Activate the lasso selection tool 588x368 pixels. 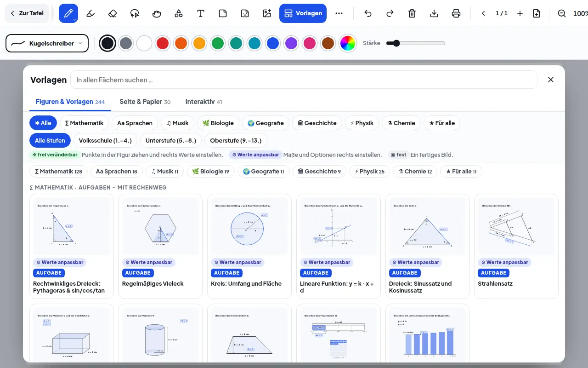click(135, 13)
